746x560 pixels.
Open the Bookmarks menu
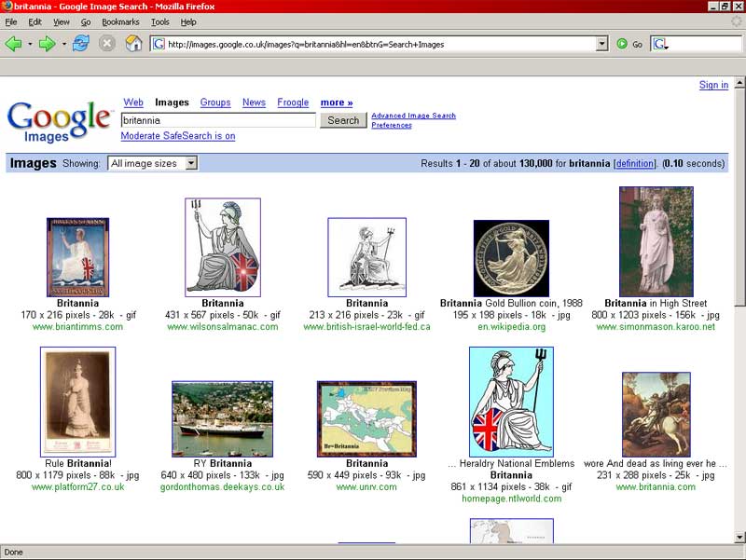click(120, 21)
